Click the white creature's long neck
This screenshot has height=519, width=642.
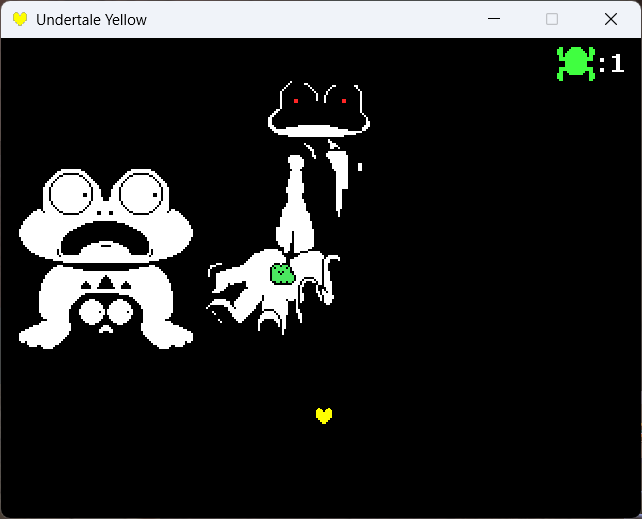(x=296, y=204)
